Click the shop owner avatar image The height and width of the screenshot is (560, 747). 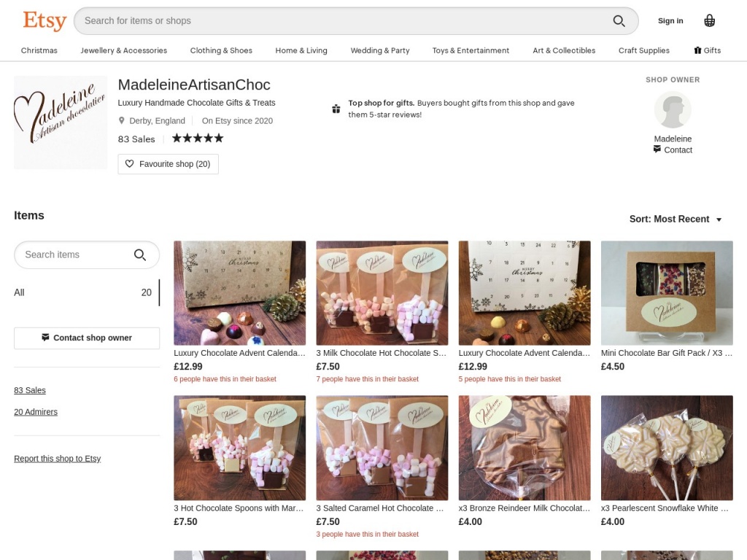[672, 110]
